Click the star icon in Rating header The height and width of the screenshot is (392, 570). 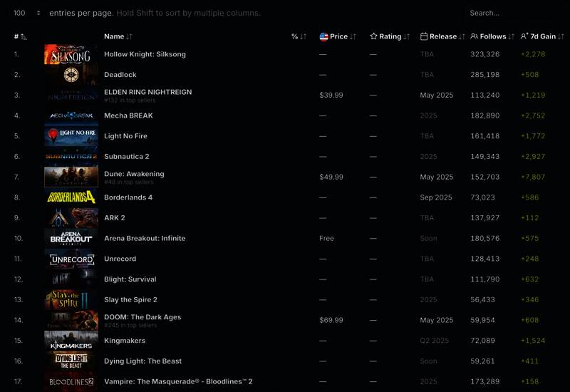pos(374,36)
